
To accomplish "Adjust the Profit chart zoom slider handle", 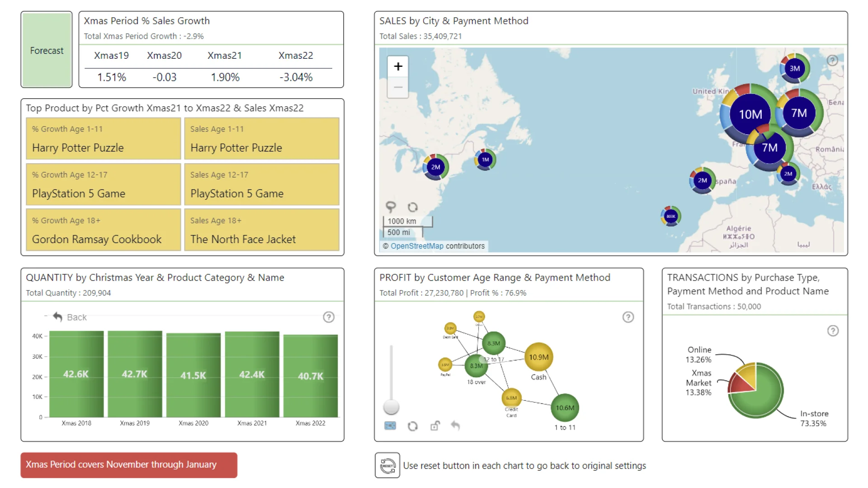I will pyautogui.click(x=391, y=407).
